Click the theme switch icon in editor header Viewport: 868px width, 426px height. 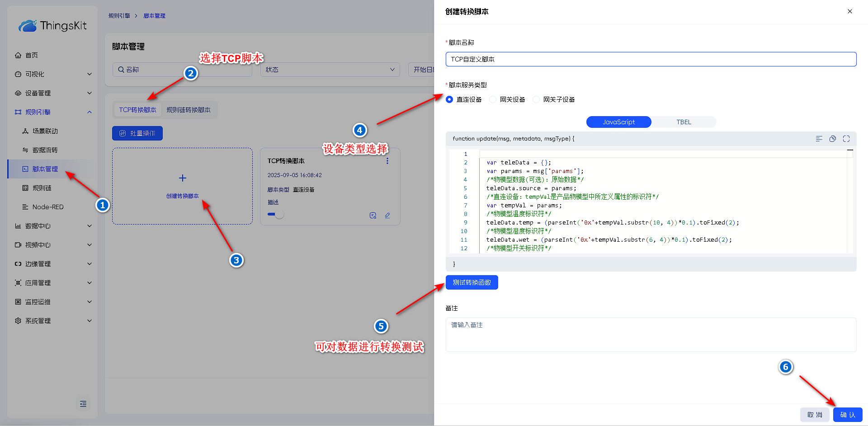[832, 139]
